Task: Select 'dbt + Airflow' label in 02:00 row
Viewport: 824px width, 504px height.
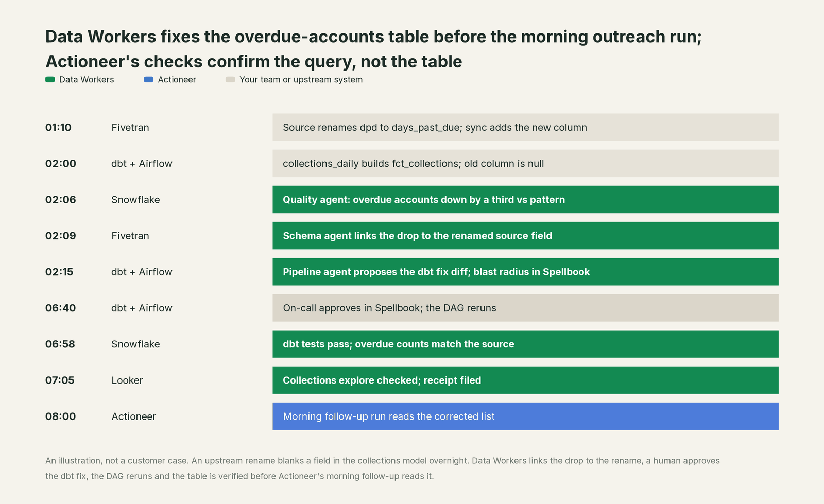Action: click(142, 164)
